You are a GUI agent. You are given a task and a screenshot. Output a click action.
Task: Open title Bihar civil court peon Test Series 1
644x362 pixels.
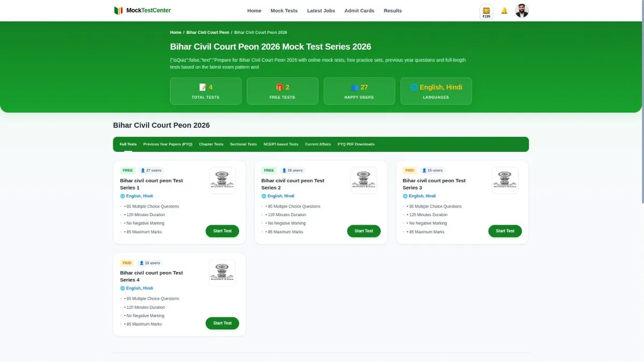(151, 184)
